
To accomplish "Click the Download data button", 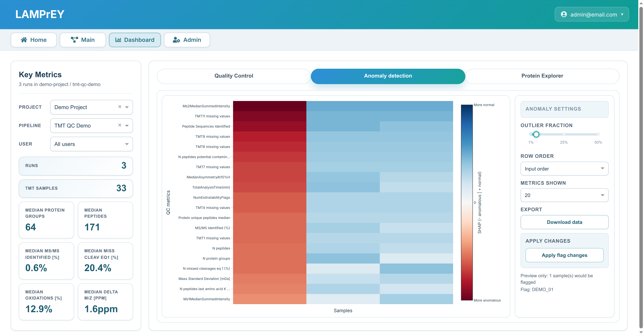I will click(564, 222).
